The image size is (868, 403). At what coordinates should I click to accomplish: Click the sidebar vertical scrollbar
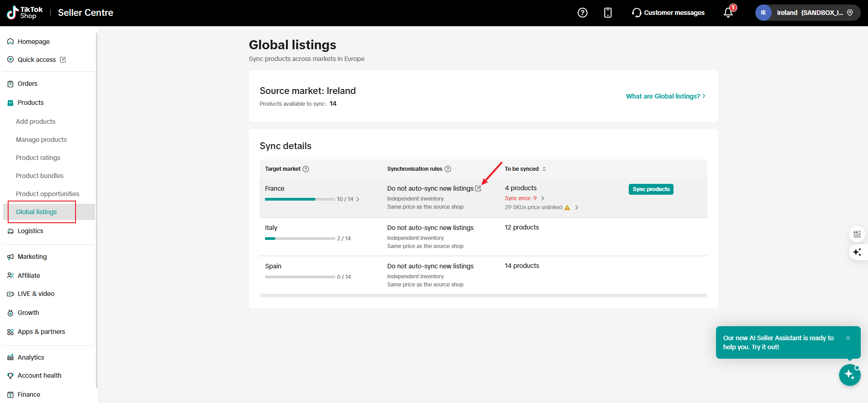click(x=97, y=210)
